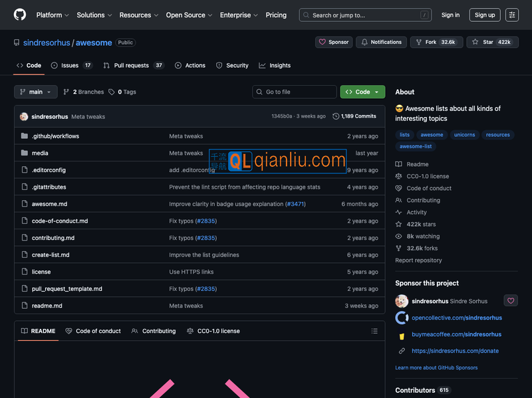Open the opencollective.com/sindresorhus link

pyautogui.click(x=456, y=318)
